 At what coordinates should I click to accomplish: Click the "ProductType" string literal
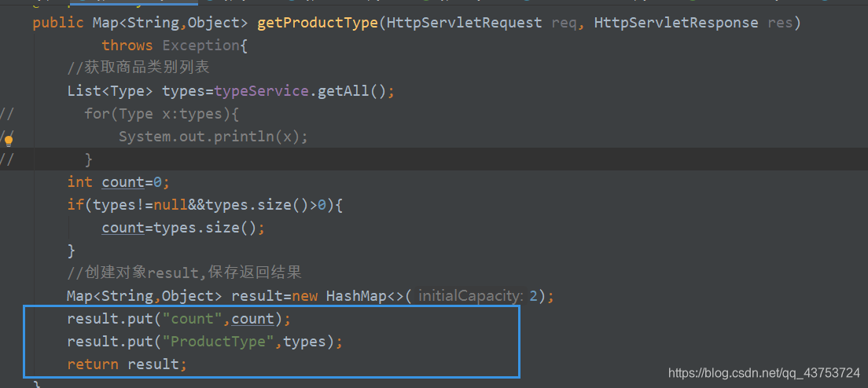(223, 342)
